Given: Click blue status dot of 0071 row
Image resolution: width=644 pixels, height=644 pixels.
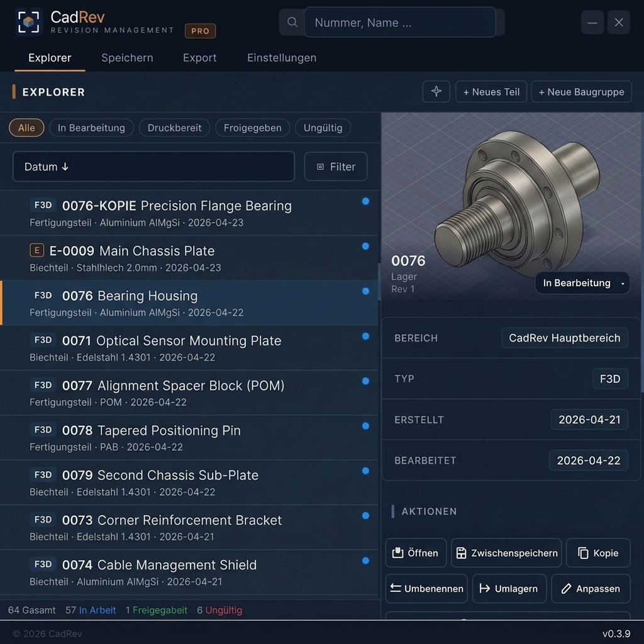Looking at the screenshot, I should (x=365, y=336).
